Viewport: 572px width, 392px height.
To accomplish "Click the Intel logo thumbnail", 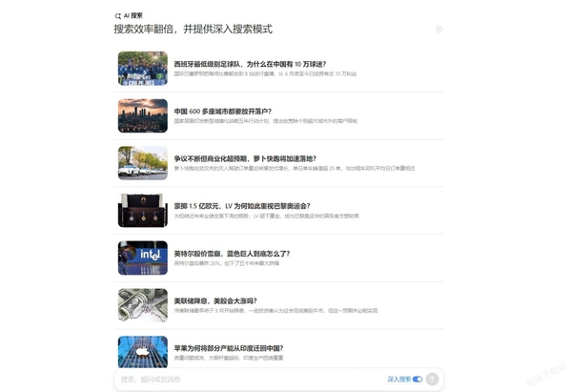I will click(x=143, y=258).
